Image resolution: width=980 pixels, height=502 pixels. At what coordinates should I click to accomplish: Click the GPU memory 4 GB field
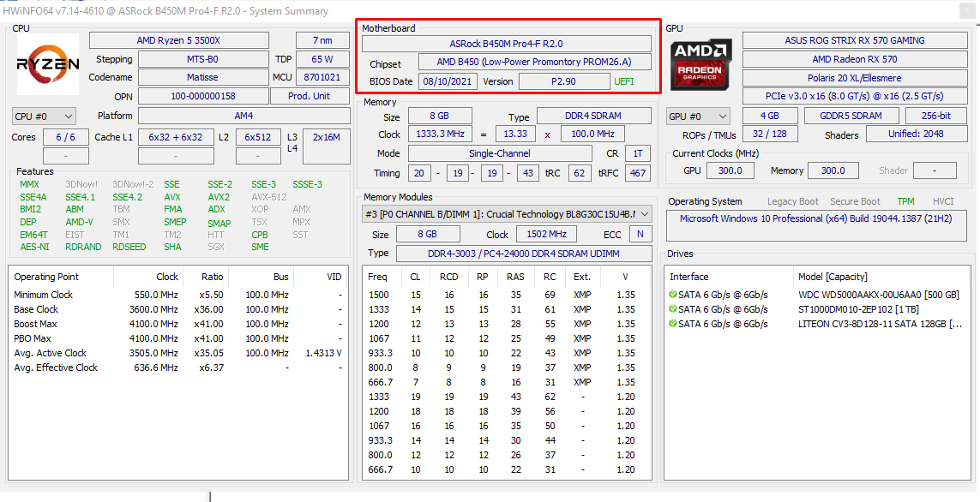click(770, 117)
